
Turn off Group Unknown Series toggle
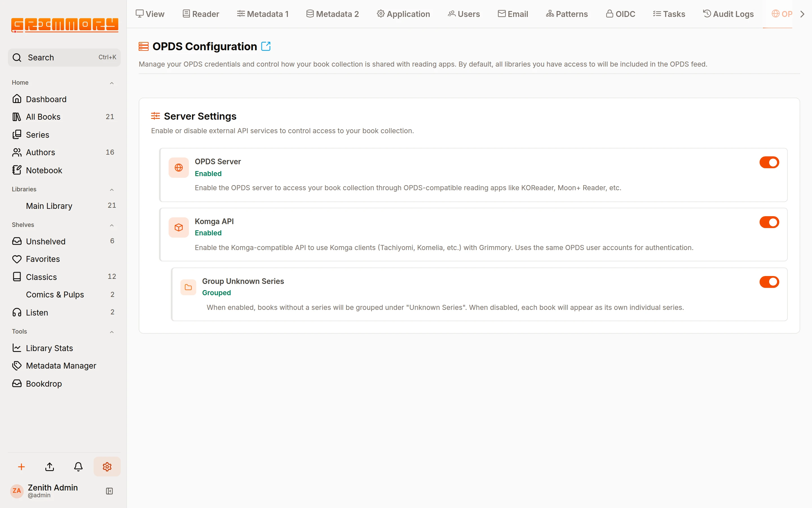769,282
